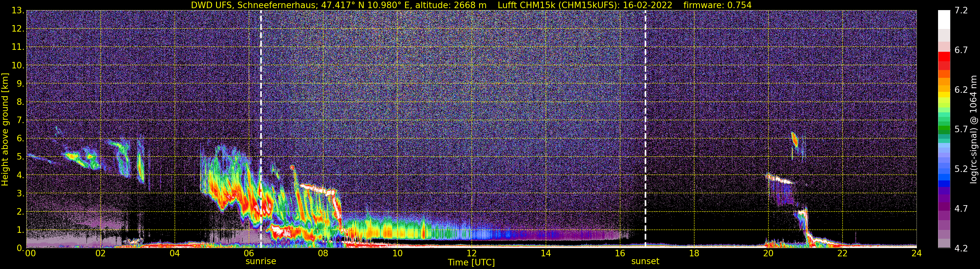This screenshot has height=269, width=980.
Task: Click the '8.' height axis tick label
Action: pos(20,102)
